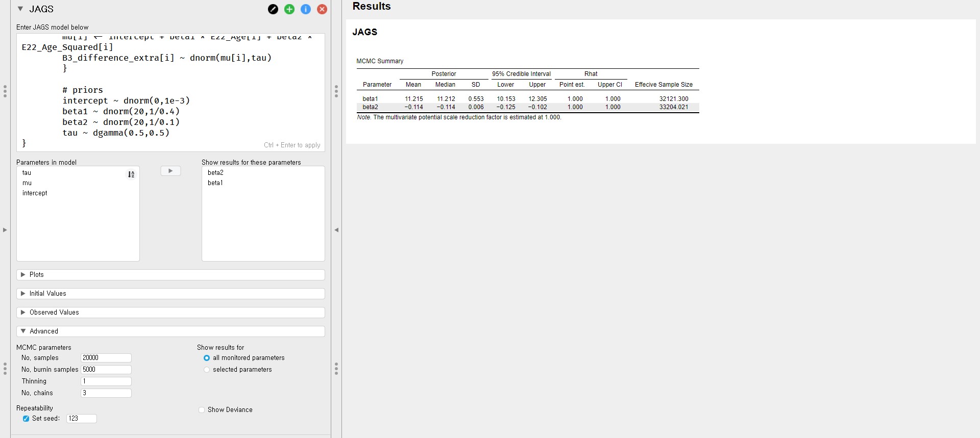Click the arrow to move parameters across
Screen dimensions: 980x438
click(170, 171)
